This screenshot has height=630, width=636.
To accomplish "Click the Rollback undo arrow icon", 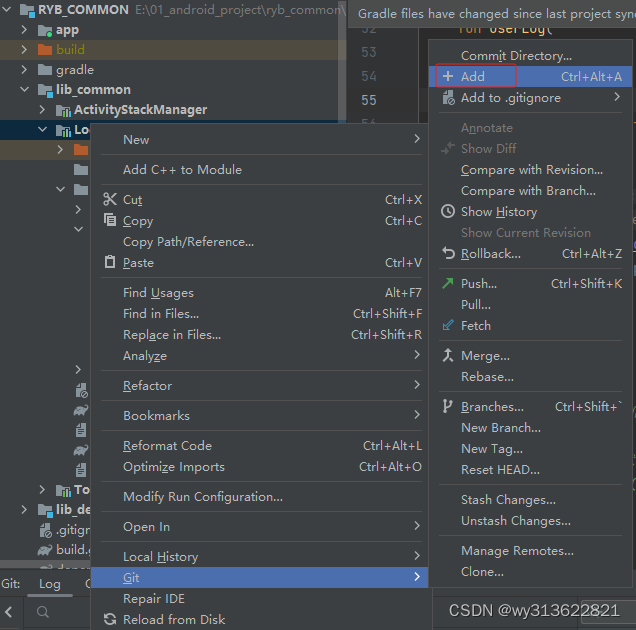I will (448, 253).
